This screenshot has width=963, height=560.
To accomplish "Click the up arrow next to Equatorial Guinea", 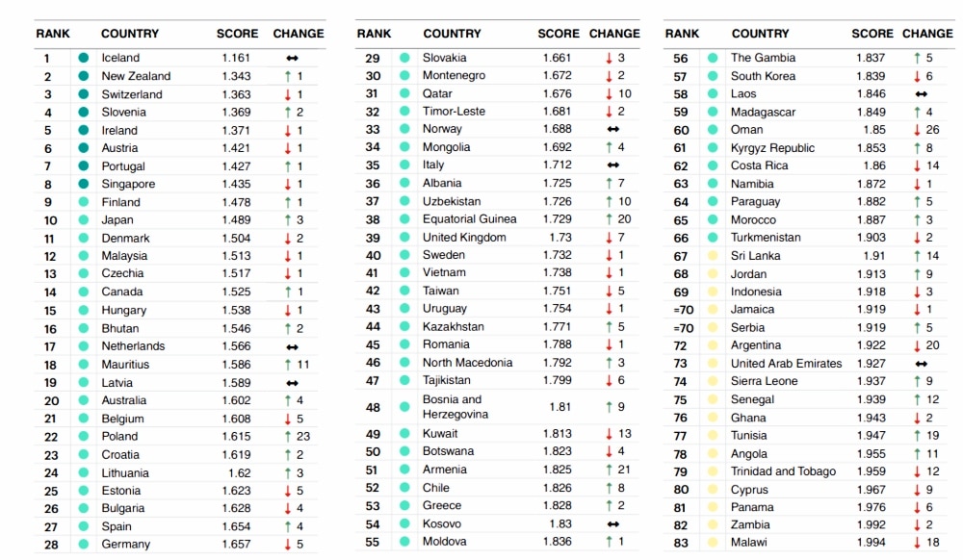I will point(610,219).
